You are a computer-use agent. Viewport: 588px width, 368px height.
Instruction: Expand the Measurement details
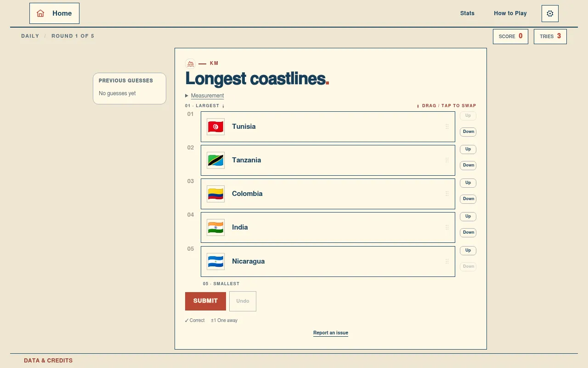tap(204, 96)
